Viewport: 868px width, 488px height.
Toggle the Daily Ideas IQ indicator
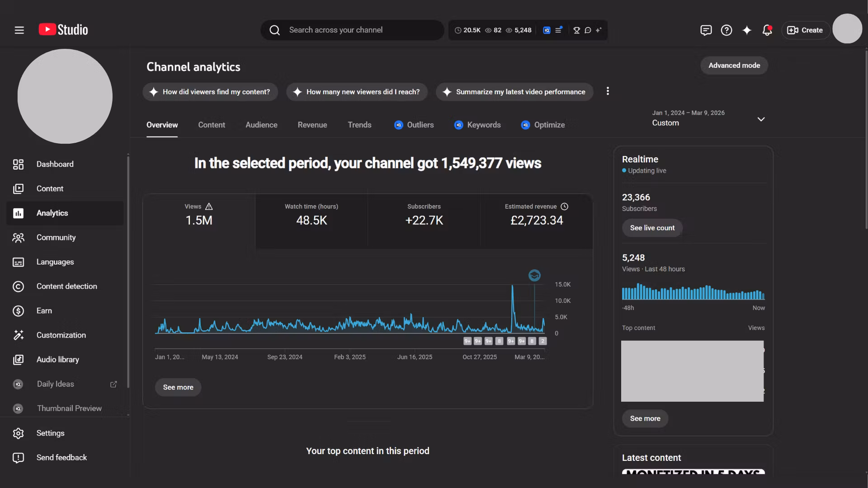pos(18,384)
